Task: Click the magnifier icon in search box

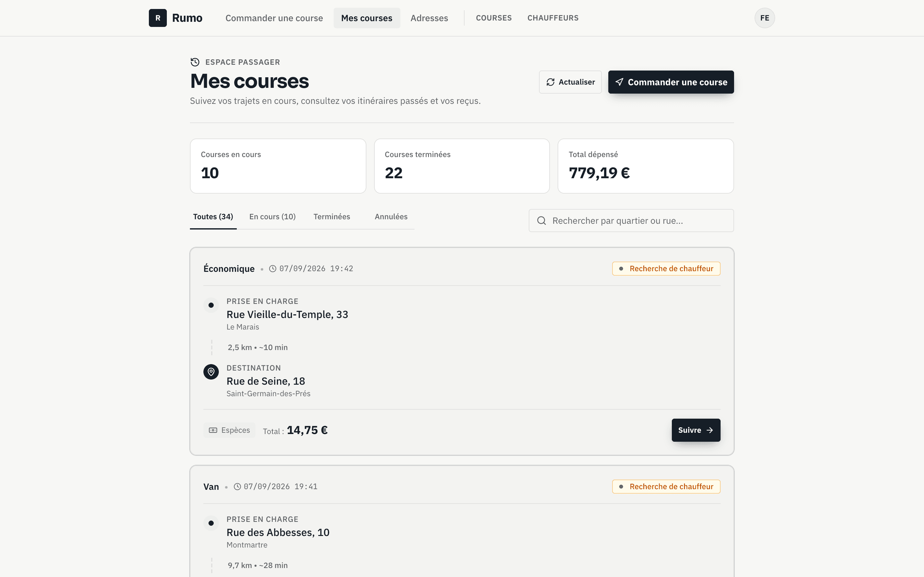Action: (542, 221)
